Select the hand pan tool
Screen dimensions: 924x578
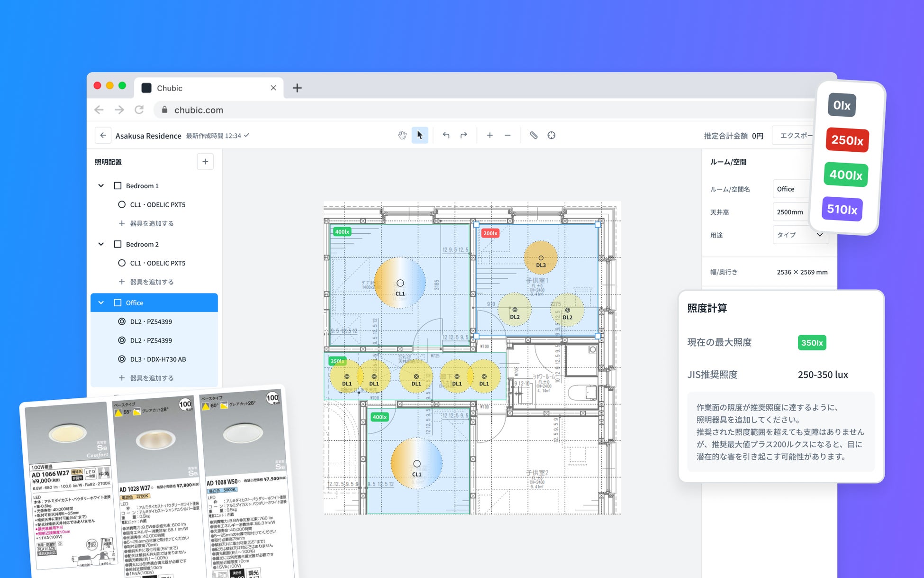pos(402,136)
